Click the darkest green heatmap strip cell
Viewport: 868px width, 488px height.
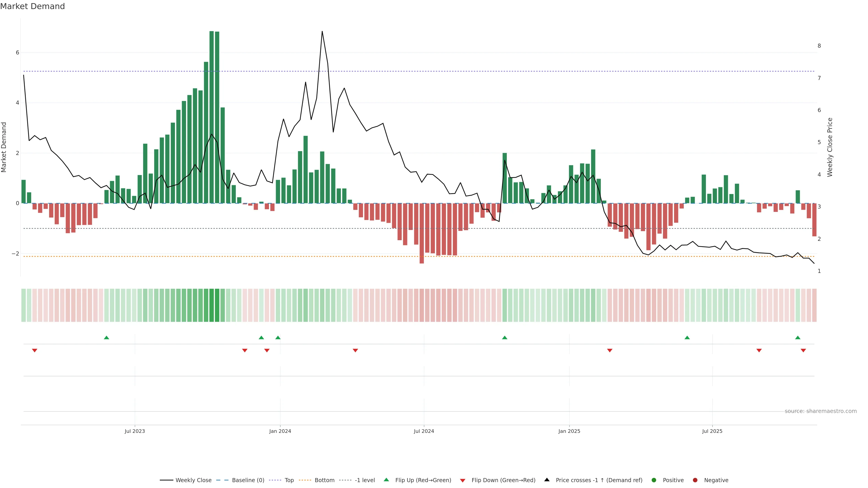[212, 305]
